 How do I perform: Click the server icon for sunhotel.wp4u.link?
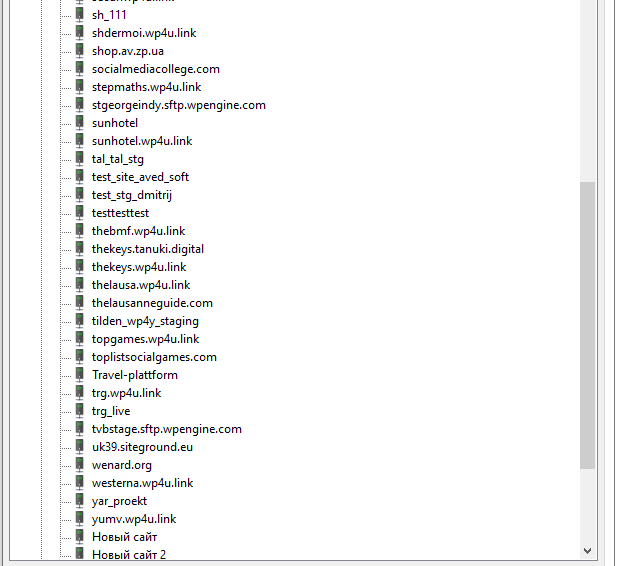[x=80, y=140]
